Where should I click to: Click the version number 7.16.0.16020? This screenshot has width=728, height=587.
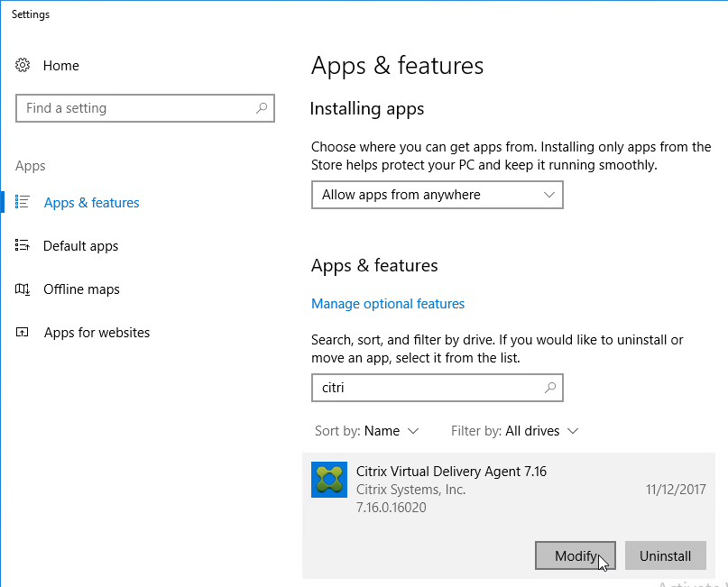pos(391,507)
